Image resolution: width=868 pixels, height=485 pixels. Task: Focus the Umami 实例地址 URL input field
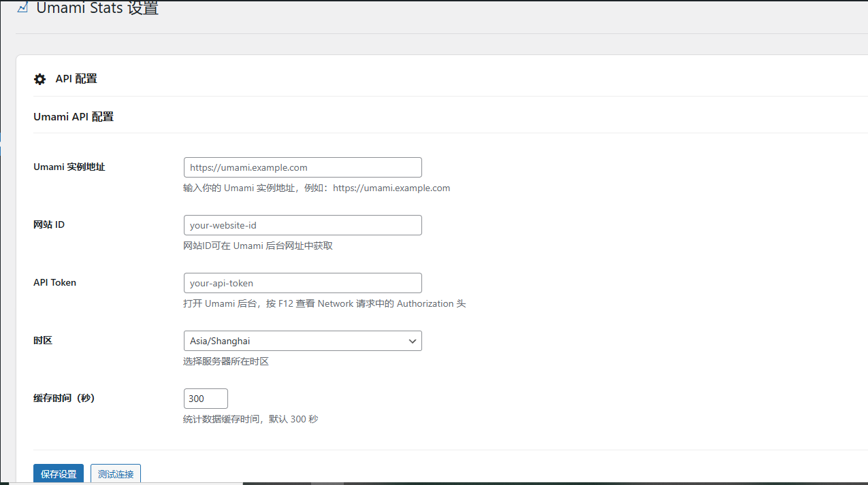(303, 167)
